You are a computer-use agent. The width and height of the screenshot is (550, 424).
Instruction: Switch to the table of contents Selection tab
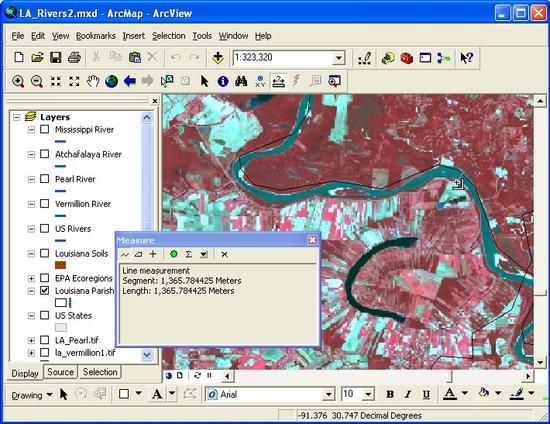[100, 372]
